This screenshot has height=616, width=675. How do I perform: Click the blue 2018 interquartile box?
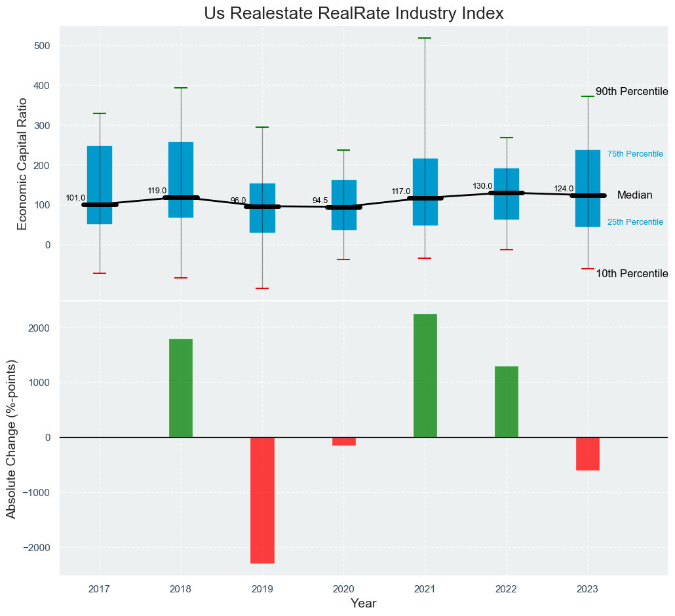[181, 180]
